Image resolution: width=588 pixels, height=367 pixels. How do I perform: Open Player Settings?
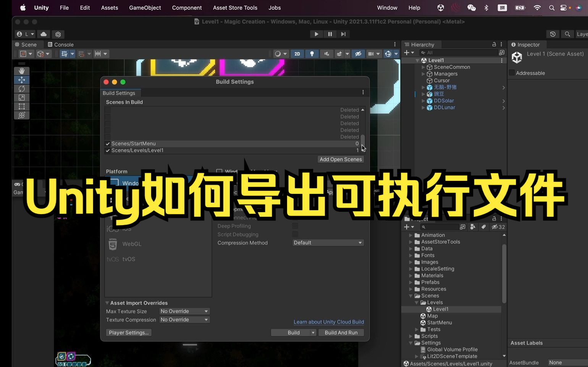[x=129, y=333]
